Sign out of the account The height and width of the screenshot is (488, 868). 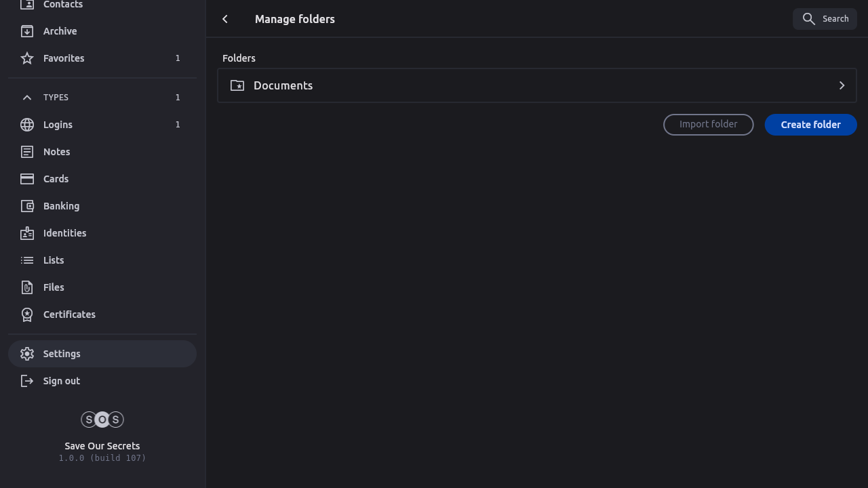click(x=62, y=381)
